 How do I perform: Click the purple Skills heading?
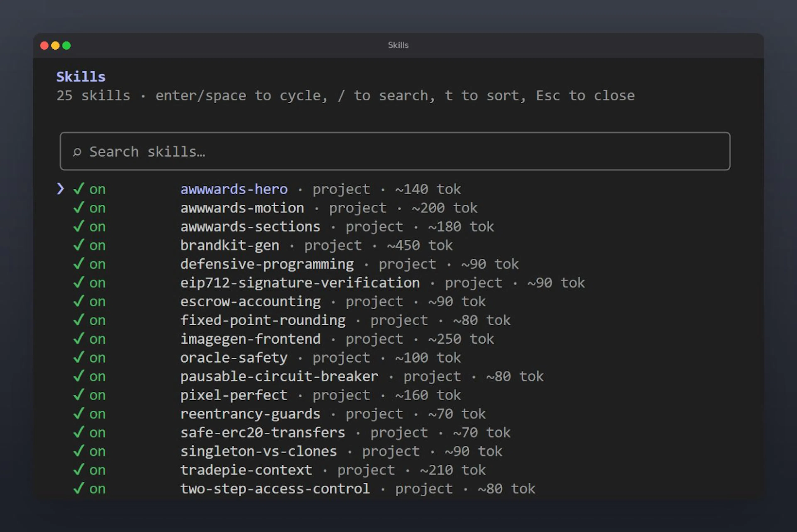[81, 77]
